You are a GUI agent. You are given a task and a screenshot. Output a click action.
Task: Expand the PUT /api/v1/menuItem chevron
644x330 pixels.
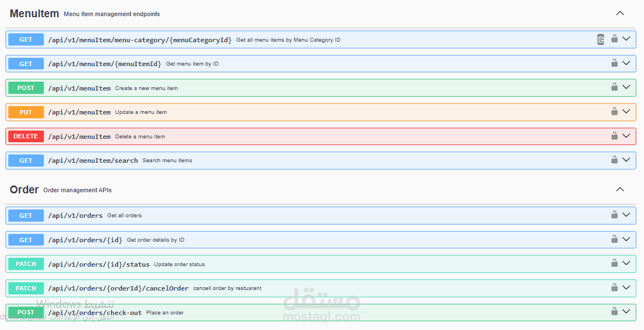coord(626,111)
